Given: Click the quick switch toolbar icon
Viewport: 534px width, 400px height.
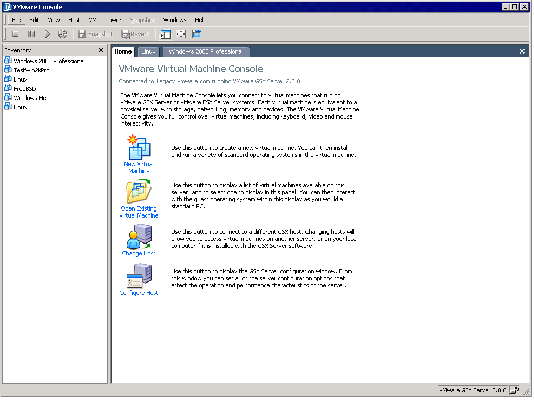Looking at the screenshot, I should click(197, 34).
